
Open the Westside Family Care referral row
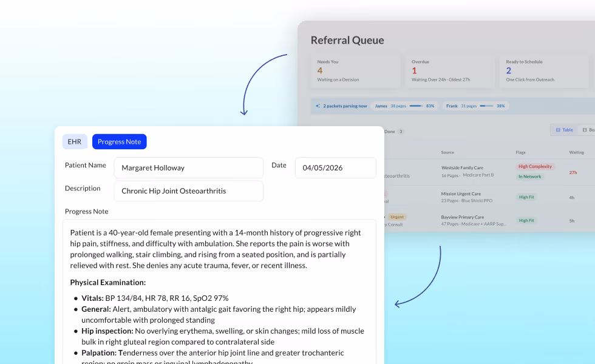pos(489,172)
